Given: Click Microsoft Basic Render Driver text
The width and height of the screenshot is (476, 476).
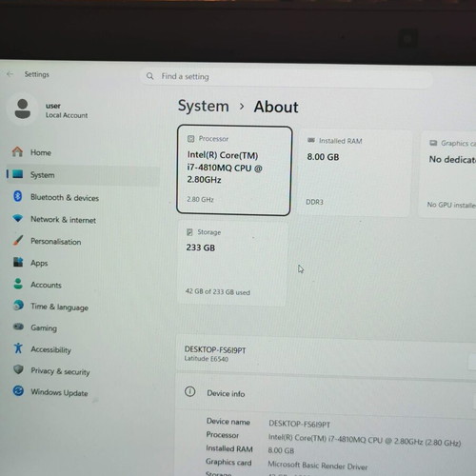Looking at the screenshot, I should [317, 466].
